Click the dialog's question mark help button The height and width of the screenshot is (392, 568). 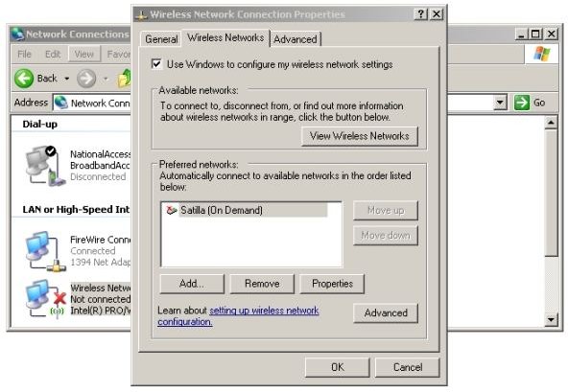[x=421, y=14]
